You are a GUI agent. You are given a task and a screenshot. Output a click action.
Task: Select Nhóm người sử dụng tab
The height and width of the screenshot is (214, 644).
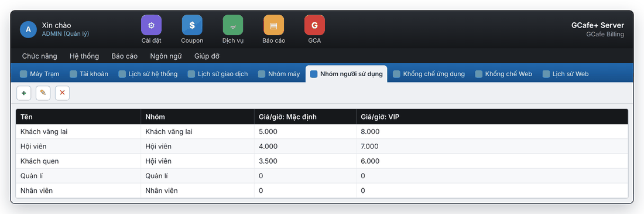[346, 74]
